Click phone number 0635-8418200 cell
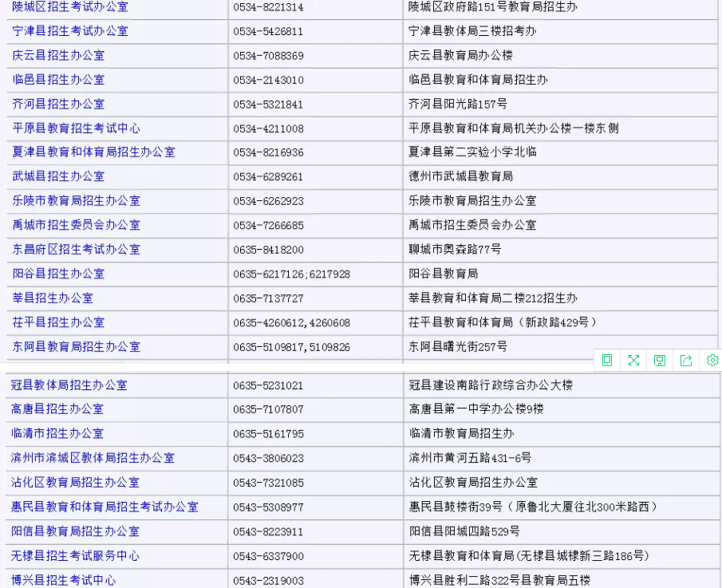 click(268, 250)
